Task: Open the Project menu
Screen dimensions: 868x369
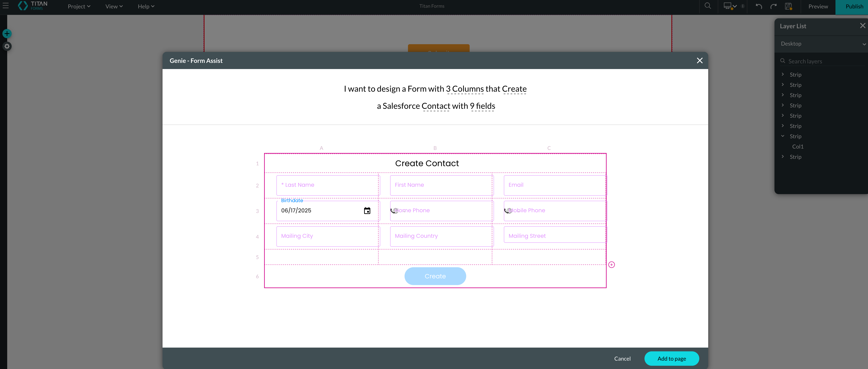Action: coord(79,6)
